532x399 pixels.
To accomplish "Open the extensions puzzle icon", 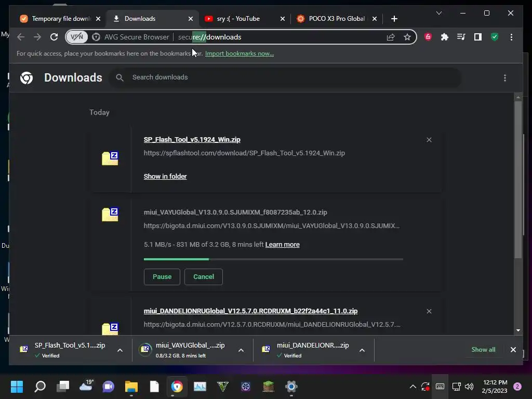I will point(445,37).
